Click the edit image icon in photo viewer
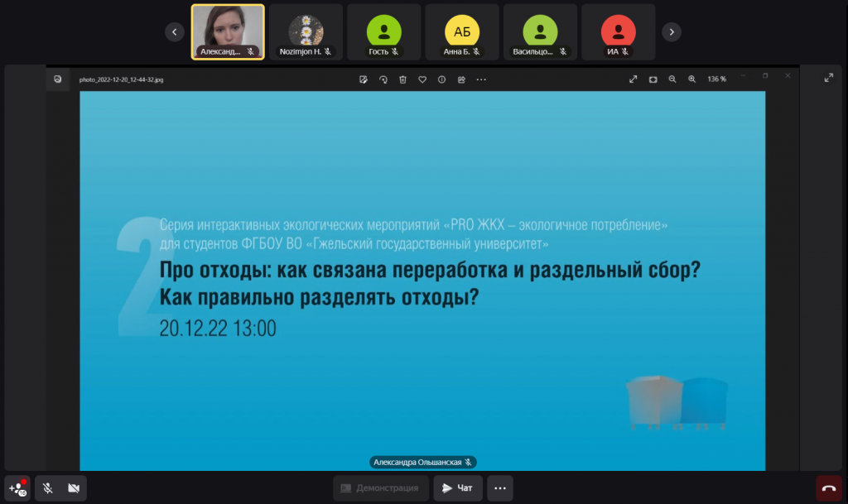Screen dimensions: 848x504 click(364, 79)
